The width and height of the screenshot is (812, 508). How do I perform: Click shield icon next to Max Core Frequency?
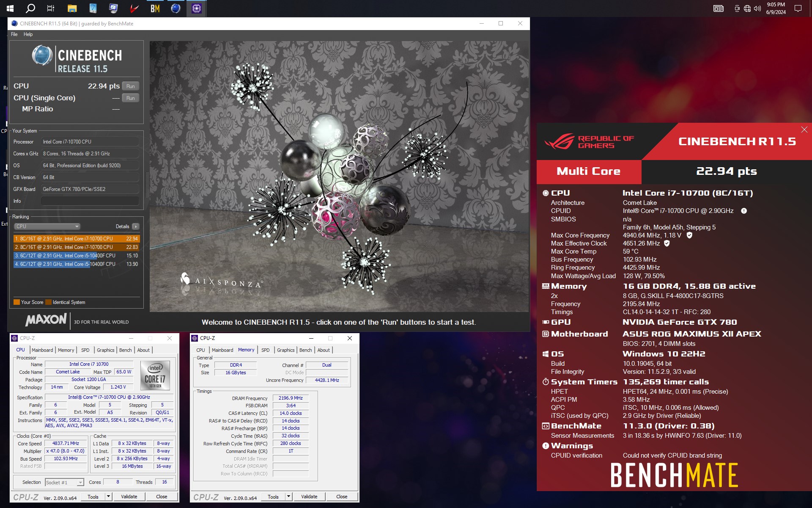[x=689, y=235]
